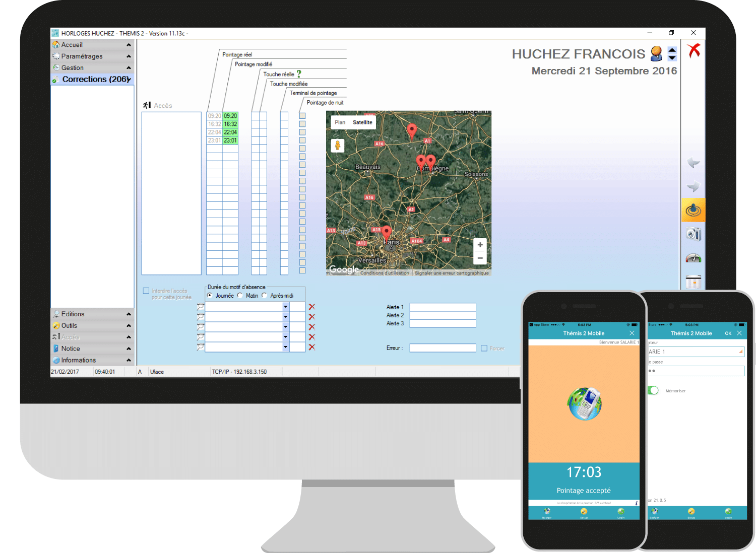Screen dimensions: 756x553
Task: Tap Setup icon on right phone
Action: coord(691,512)
